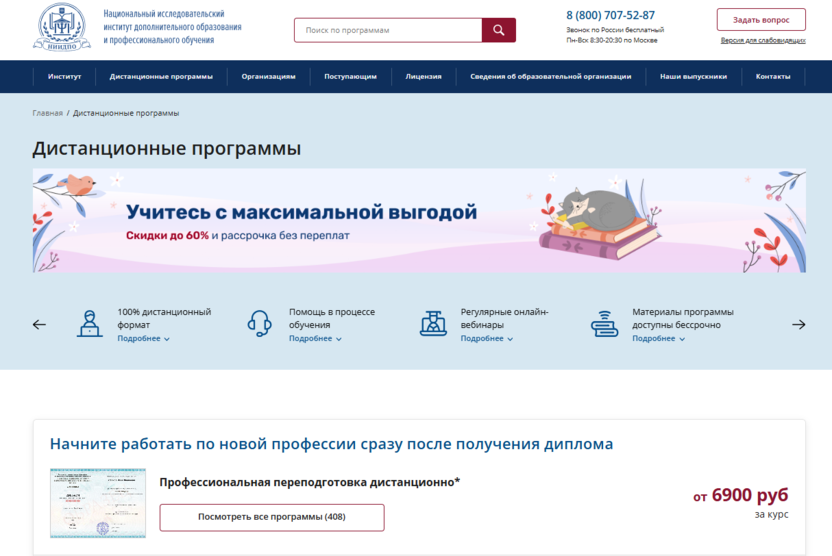Focus the Поиск по программам search field
832x556 pixels.
click(388, 30)
